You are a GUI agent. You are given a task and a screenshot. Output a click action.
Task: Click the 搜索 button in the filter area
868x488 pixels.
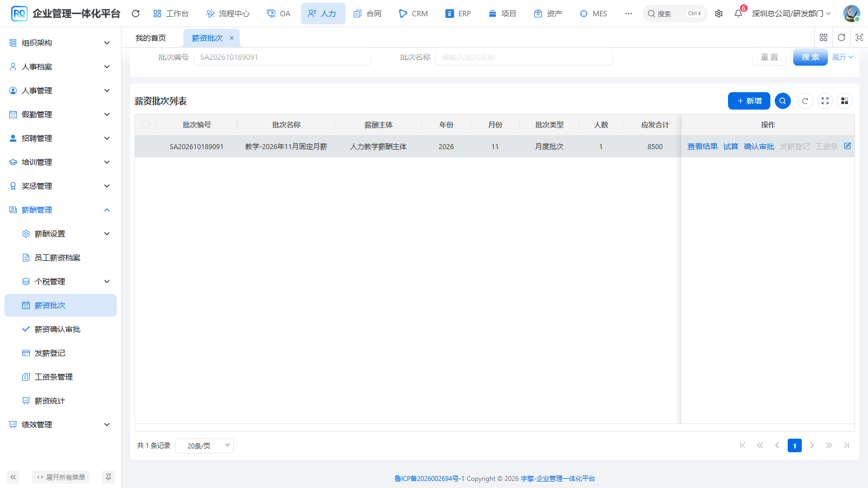point(810,57)
